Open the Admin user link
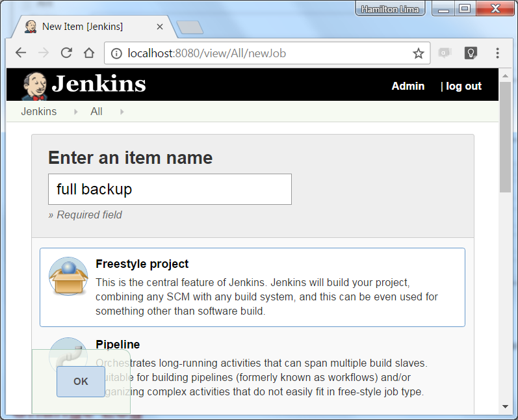 [408, 86]
